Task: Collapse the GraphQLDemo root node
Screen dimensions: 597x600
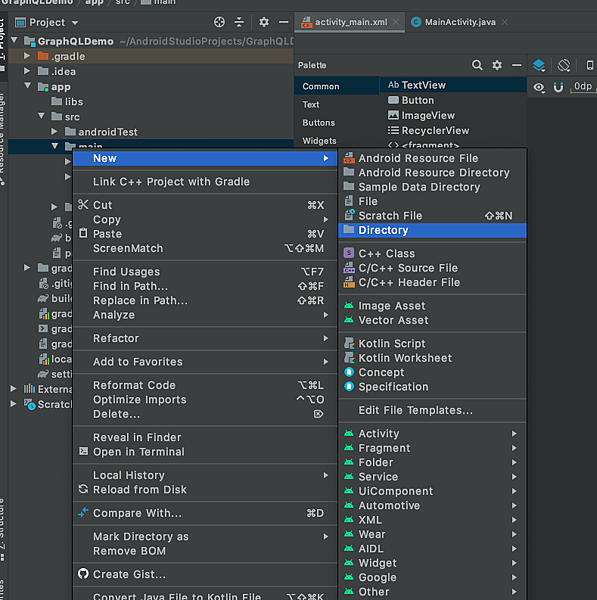Action: pyautogui.click(x=14, y=40)
